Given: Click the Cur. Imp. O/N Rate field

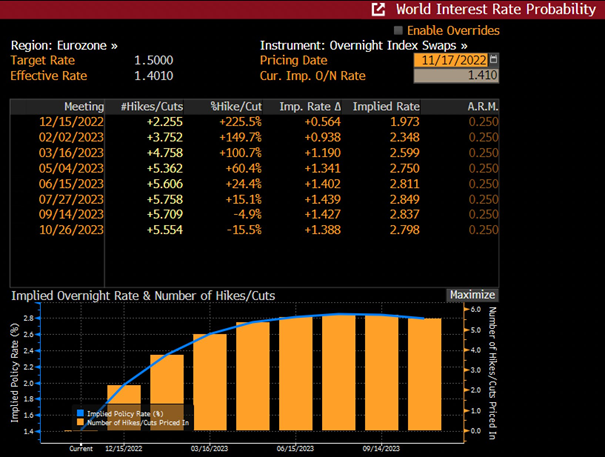Looking at the screenshot, I should click(x=456, y=75).
